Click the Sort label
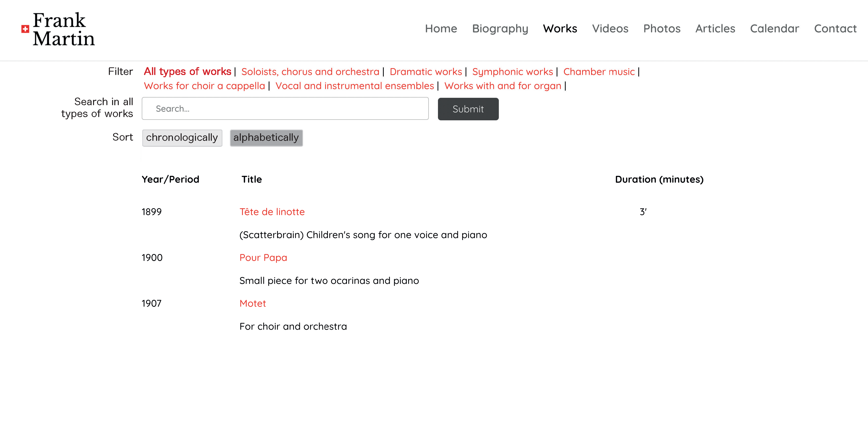 click(123, 137)
